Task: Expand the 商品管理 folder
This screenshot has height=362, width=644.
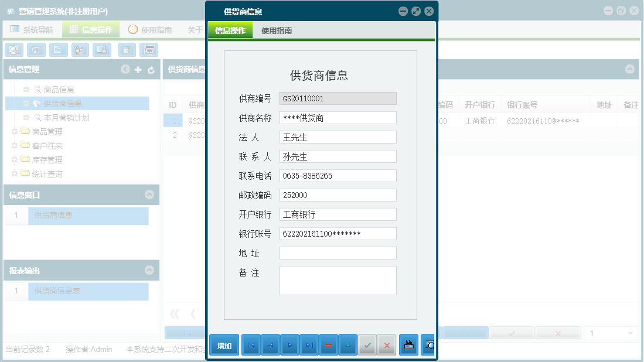Action: pyautogui.click(x=14, y=131)
